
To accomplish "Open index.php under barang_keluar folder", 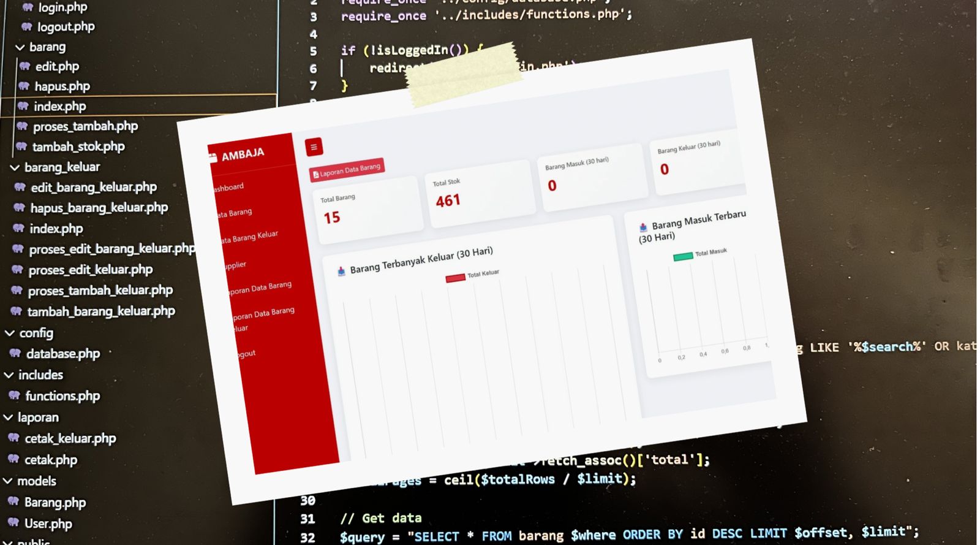I will [56, 229].
